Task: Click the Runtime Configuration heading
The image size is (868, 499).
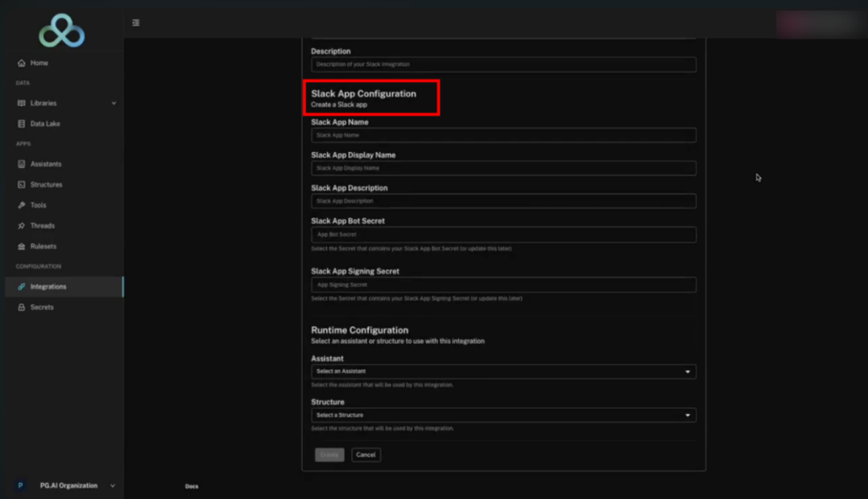Action: pyautogui.click(x=360, y=330)
